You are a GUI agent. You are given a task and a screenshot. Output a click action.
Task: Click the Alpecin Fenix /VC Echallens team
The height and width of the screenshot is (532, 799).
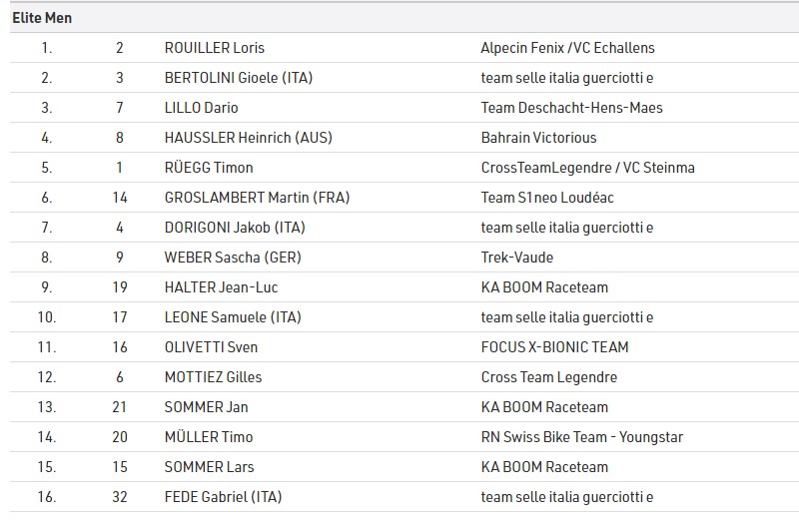coord(567,48)
